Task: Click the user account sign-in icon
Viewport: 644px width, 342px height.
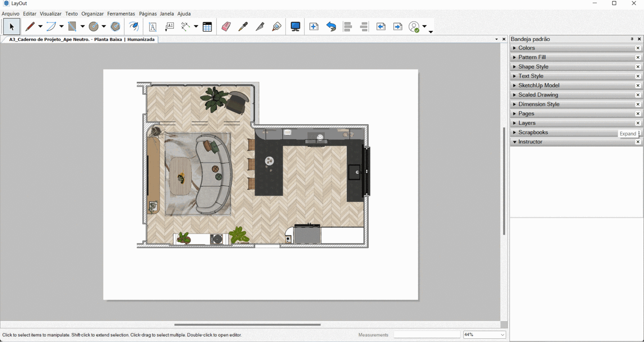Action: [414, 26]
